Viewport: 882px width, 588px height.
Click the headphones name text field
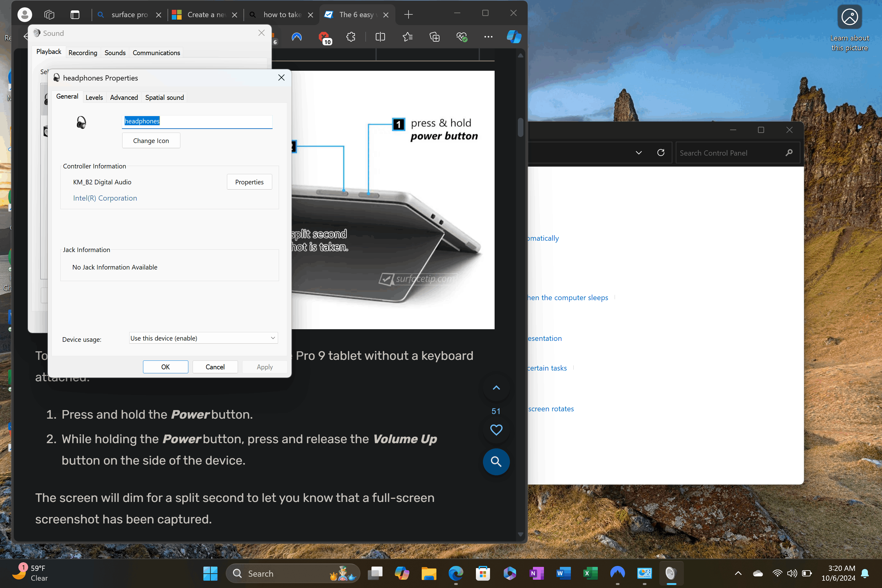(x=197, y=121)
